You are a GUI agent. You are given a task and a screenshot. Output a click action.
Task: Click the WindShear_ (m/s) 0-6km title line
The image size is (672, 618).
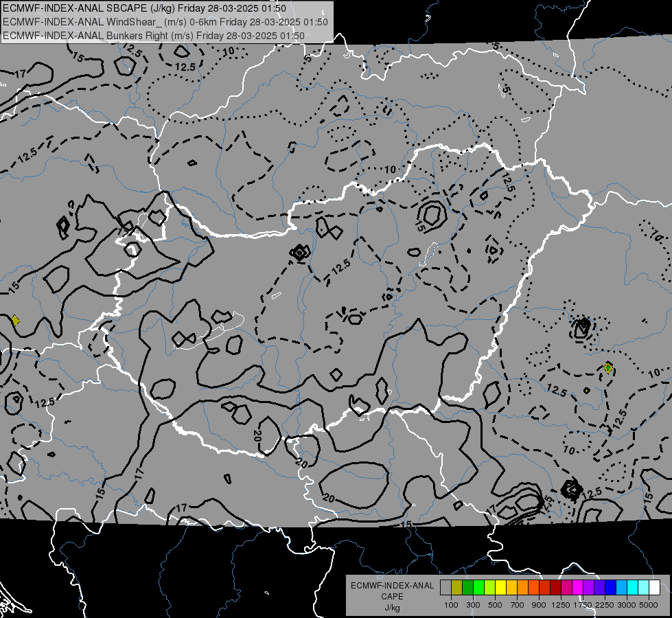point(165,22)
